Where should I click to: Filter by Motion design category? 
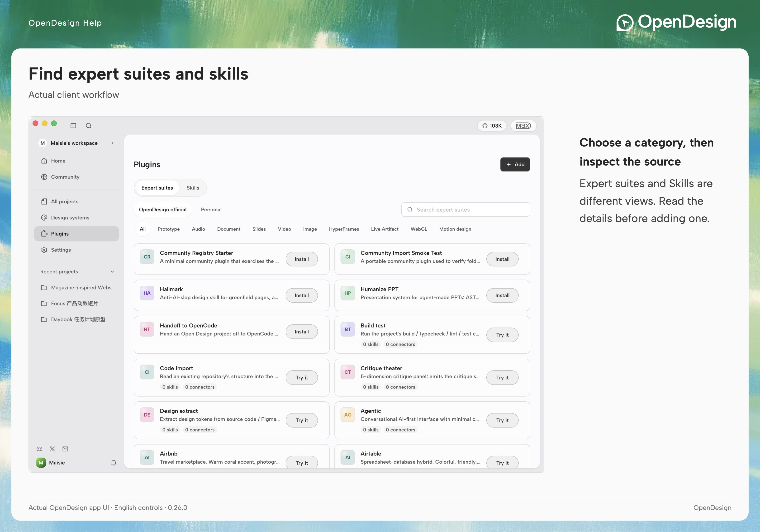pyautogui.click(x=455, y=229)
